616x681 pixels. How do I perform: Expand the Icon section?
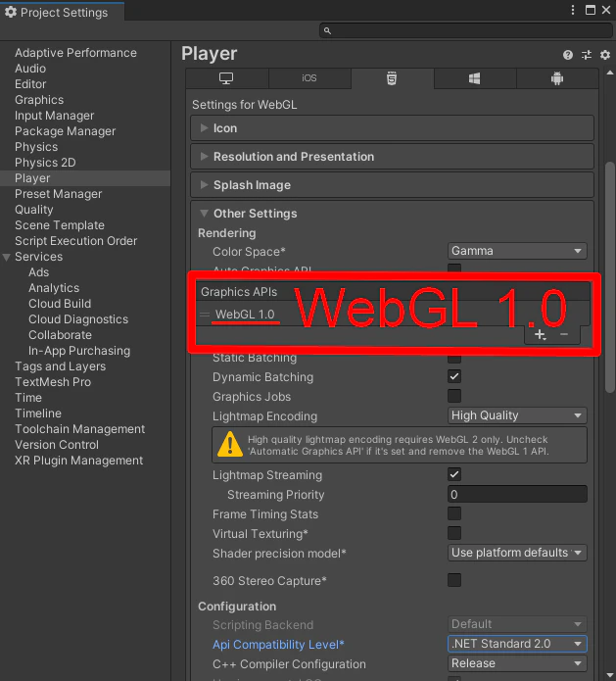click(x=392, y=128)
